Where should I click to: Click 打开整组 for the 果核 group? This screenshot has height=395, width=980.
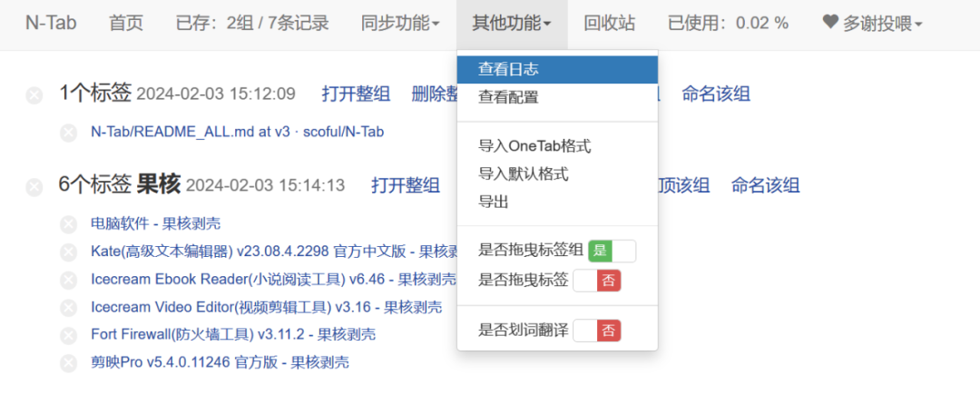coord(406,185)
